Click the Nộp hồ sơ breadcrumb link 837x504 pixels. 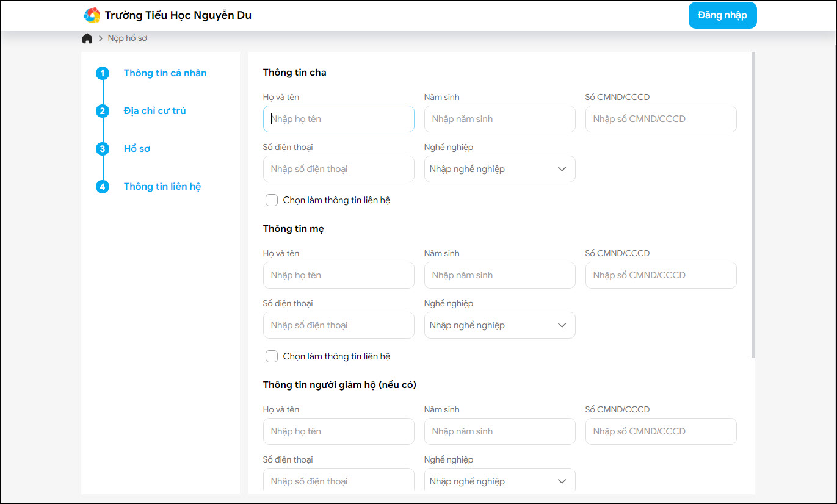[x=128, y=38]
